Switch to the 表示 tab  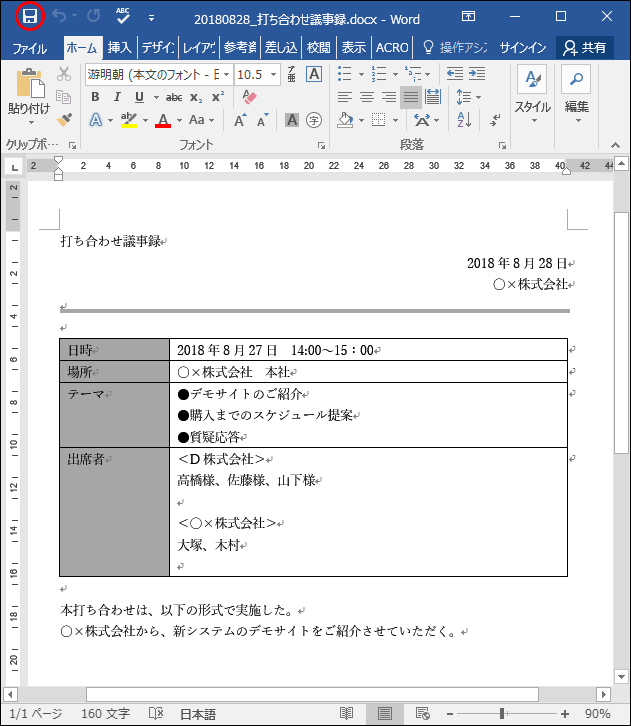pos(354,48)
